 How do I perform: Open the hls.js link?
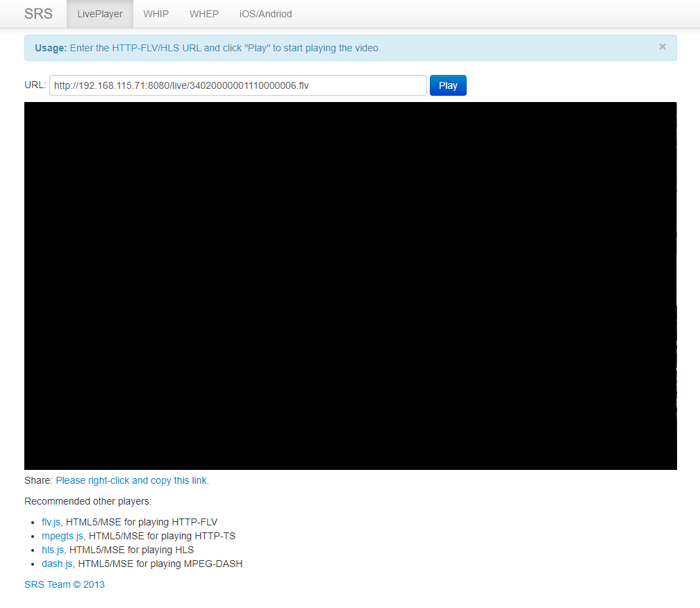[53, 550]
